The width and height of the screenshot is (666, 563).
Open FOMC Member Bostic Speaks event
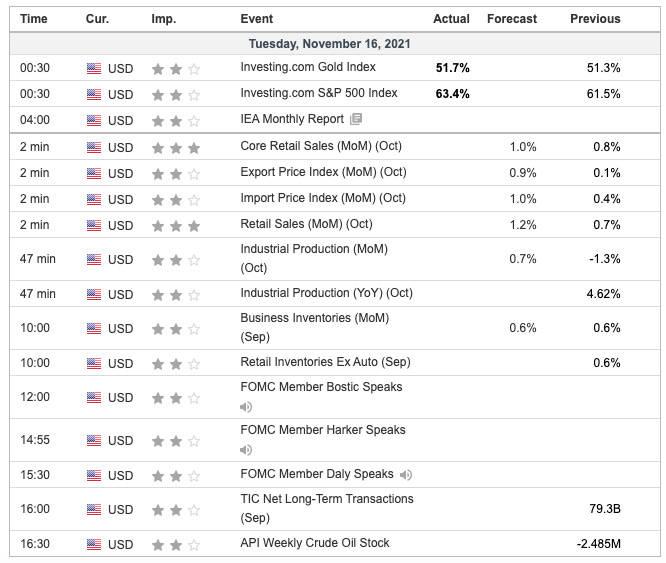pos(321,387)
